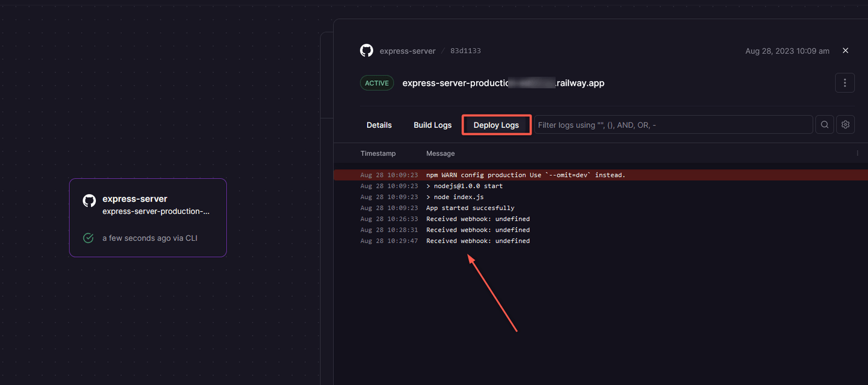Open deployment three-dot options menu
This screenshot has height=385, width=868.
point(844,83)
